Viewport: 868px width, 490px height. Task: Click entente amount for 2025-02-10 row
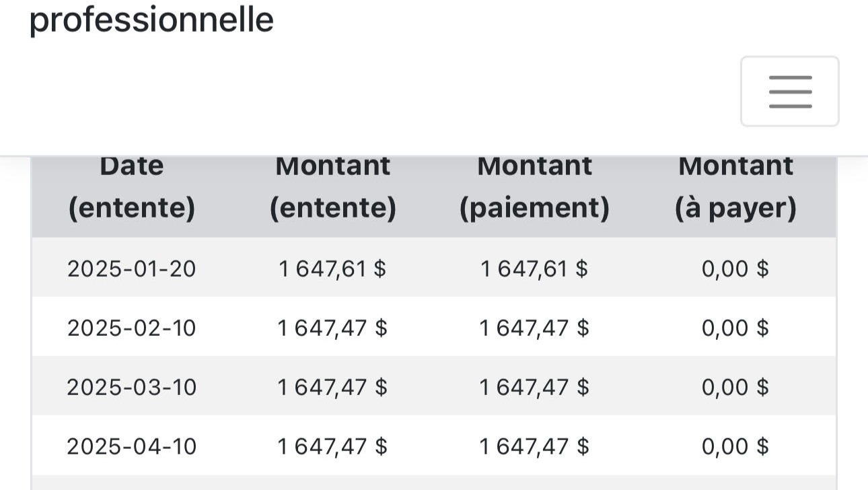tap(332, 328)
